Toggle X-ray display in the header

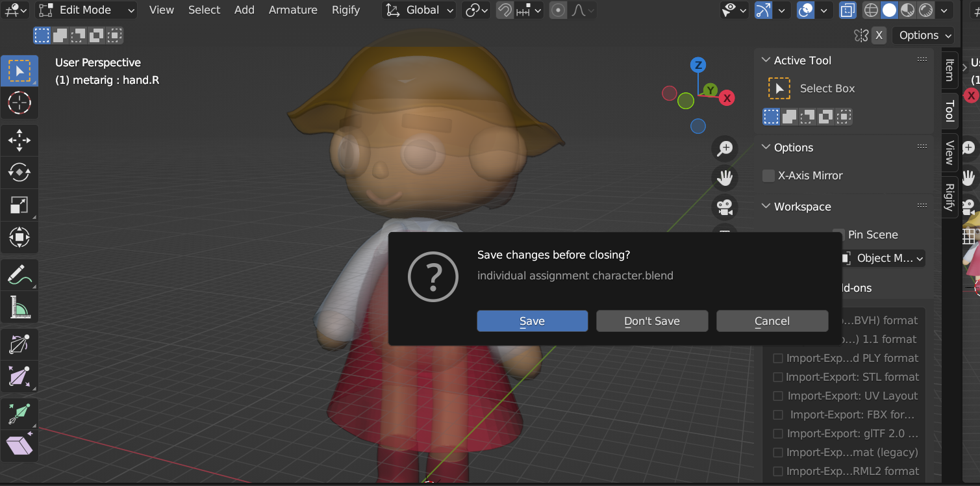click(847, 10)
